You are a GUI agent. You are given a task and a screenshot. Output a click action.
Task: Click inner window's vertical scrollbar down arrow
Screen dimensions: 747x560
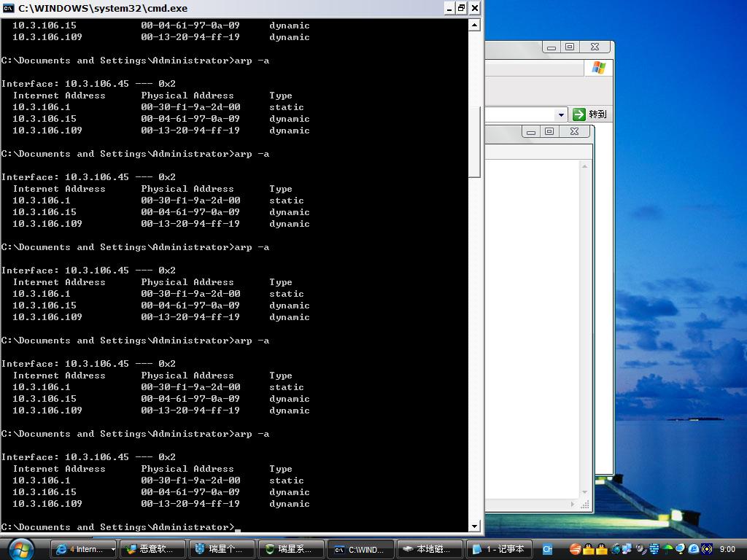pos(584,492)
